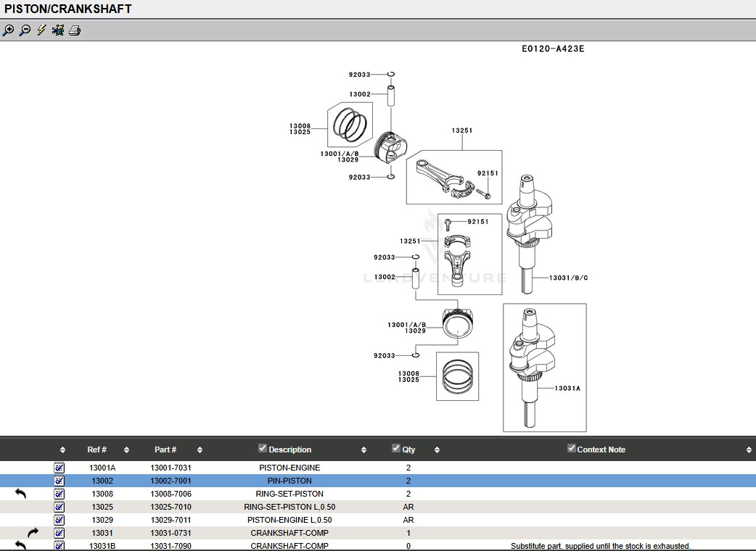756x551 pixels.
Task: Sort by the arrows right of Part #
Action: 200,450
